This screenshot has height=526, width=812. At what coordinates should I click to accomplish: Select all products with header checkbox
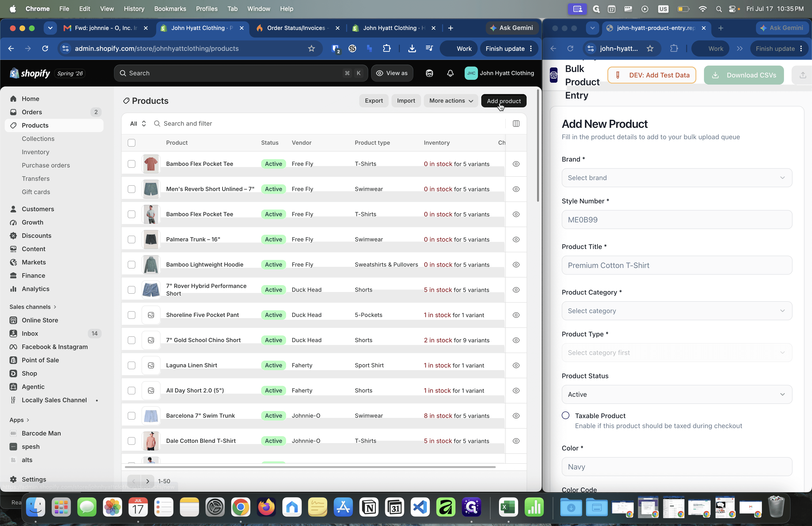click(131, 143)
